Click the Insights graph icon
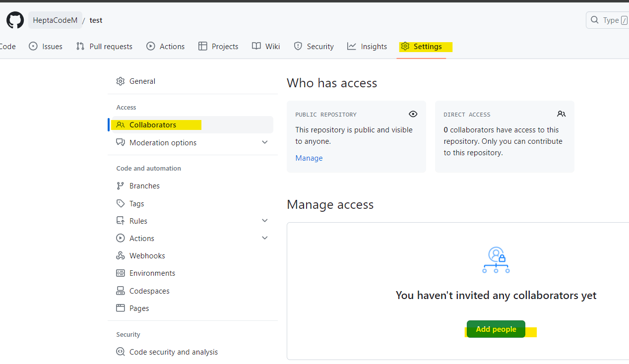 point(352,46)
